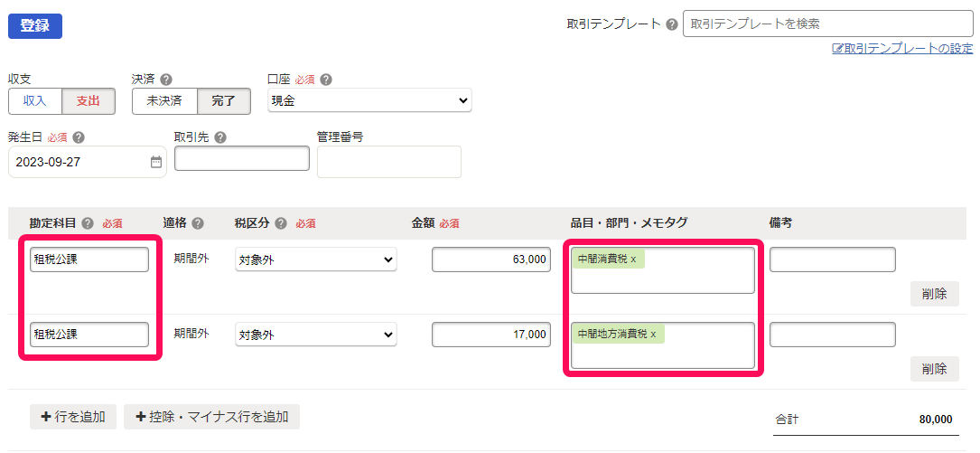The width and height of the screenshot is (980, 453).
Task: Expand 税区分 dropdown in the 63,000 row
Action: (x=315, y=260)
